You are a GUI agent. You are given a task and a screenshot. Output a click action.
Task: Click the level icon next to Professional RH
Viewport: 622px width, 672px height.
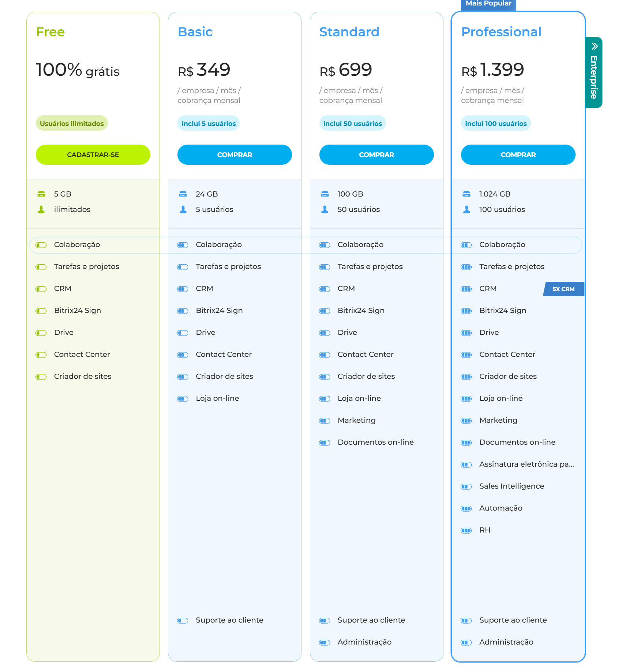(x=466, y=531)
